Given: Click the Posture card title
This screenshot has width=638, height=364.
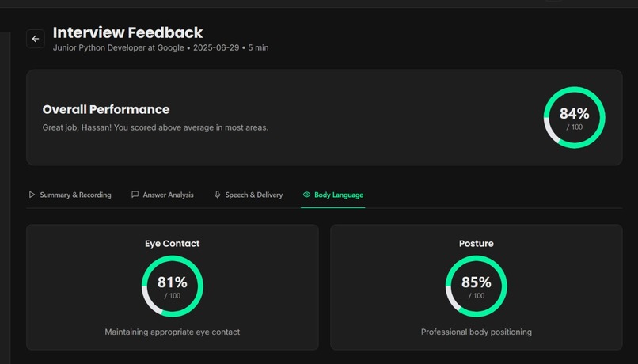Looking at the screenshot, I should [x=476, y=243].
